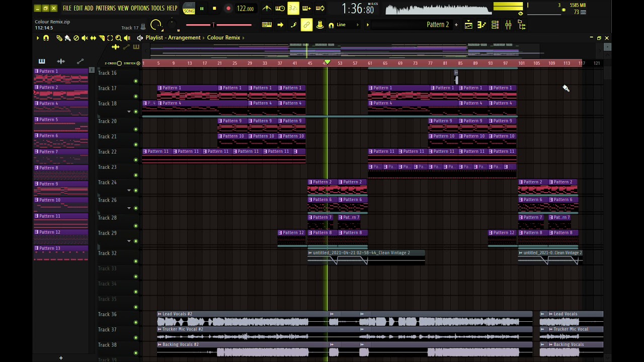Viewport: 644px width, 362px height.
Task: Toggle the Z-CROSS option
Action: 113,63
